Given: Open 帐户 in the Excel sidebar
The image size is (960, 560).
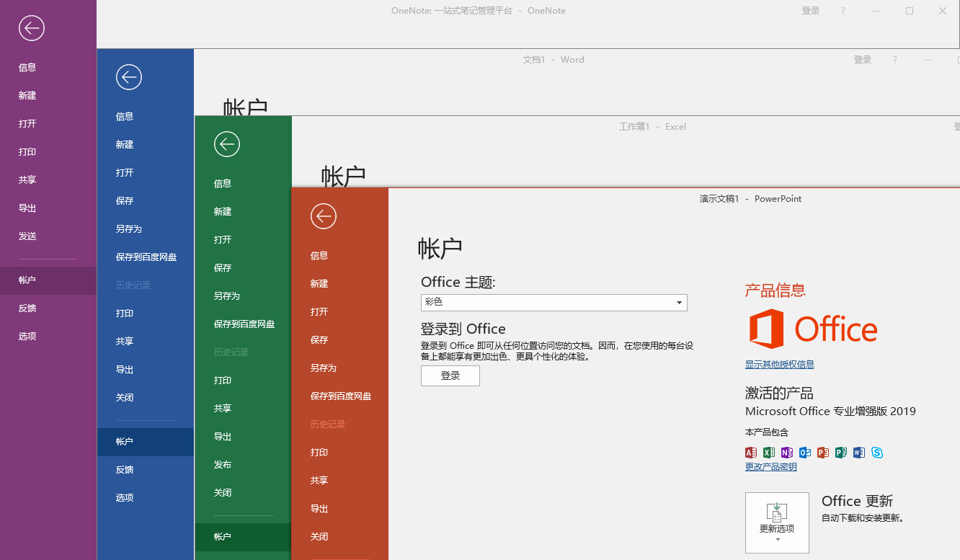Looking at the screenshot, I should point(243,537).
